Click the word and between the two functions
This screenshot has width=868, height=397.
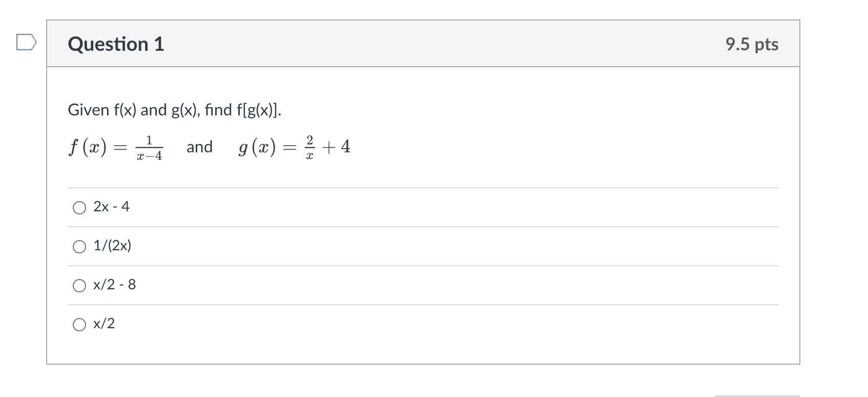(x=199, y=147)
